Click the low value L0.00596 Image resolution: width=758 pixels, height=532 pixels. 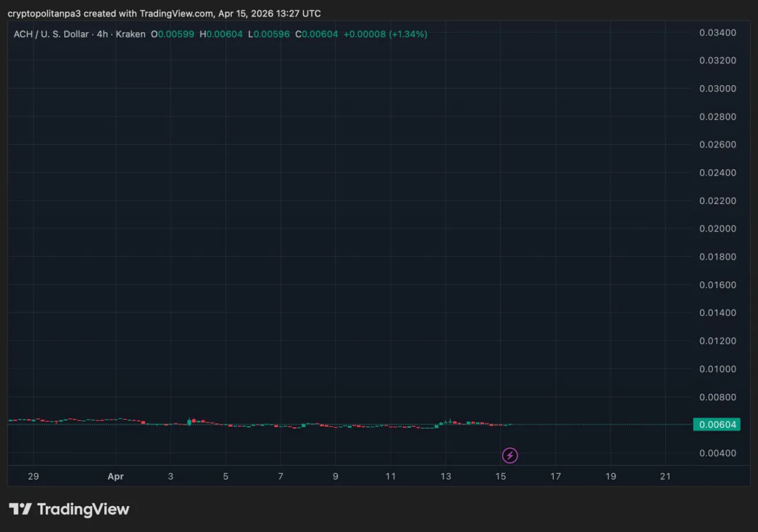tap(269, 34)
